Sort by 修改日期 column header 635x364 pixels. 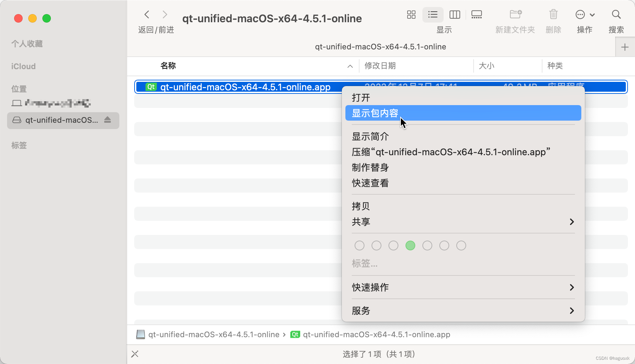tap(380, 66)
